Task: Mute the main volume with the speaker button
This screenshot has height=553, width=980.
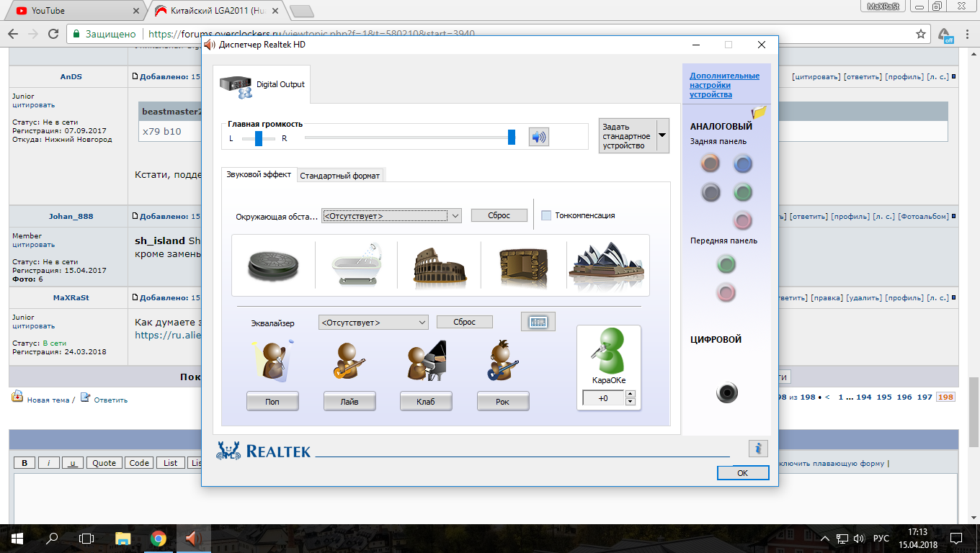Action: click(x=538, y=137)
